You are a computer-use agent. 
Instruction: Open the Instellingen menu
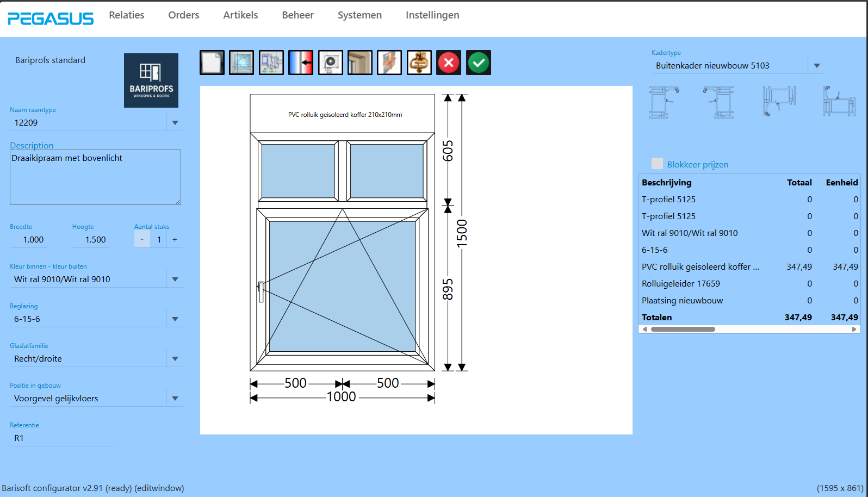point(432,15)
